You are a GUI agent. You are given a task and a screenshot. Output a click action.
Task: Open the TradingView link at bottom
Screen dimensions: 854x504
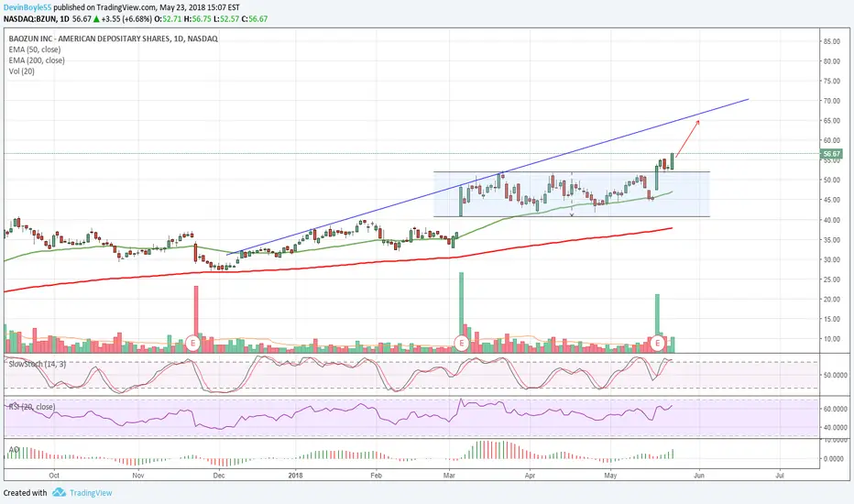(91, 493)
